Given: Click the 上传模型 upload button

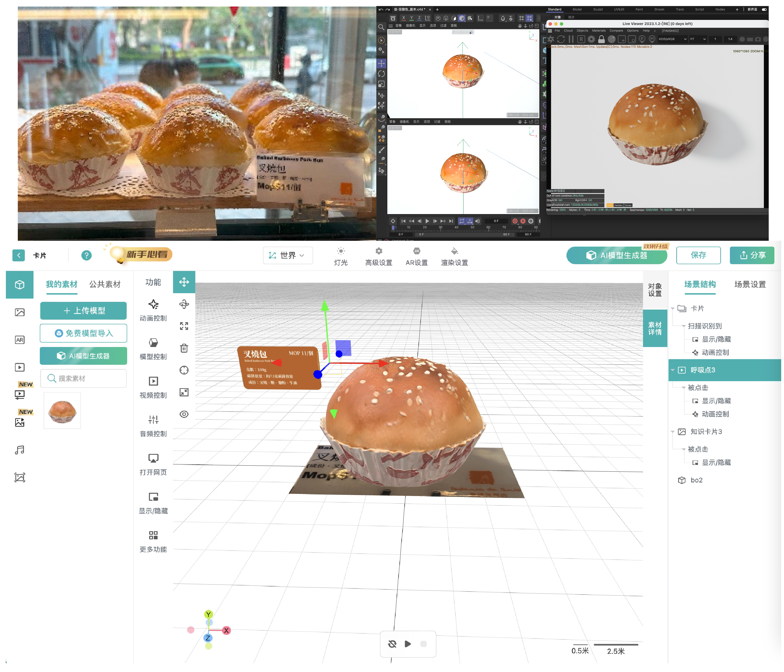Looking at the screenshot, I should (83, 310).
